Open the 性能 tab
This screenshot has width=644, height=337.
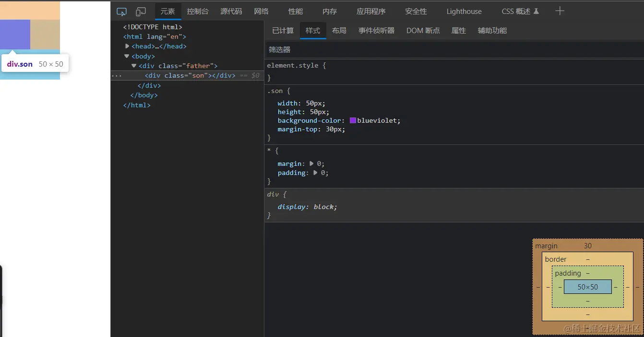coord(296,12)
